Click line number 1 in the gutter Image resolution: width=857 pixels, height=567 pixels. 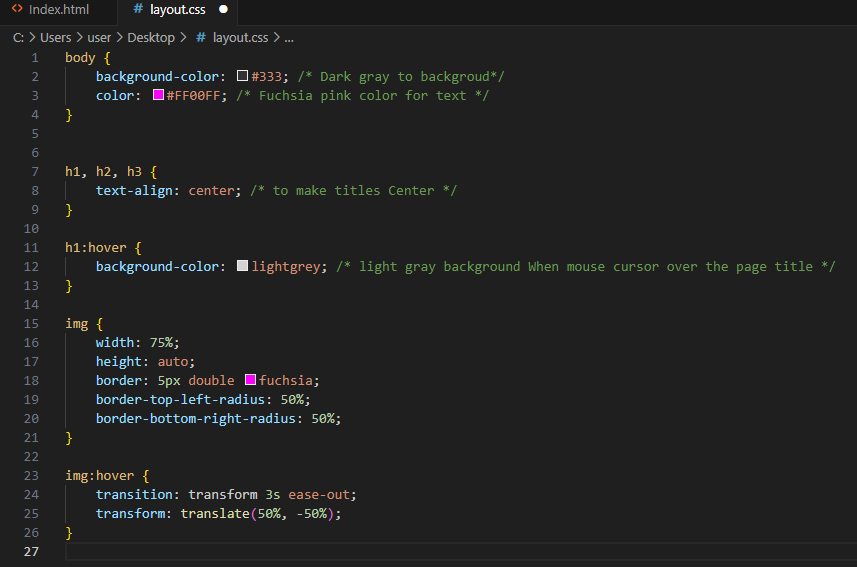(x=35, y=57)
